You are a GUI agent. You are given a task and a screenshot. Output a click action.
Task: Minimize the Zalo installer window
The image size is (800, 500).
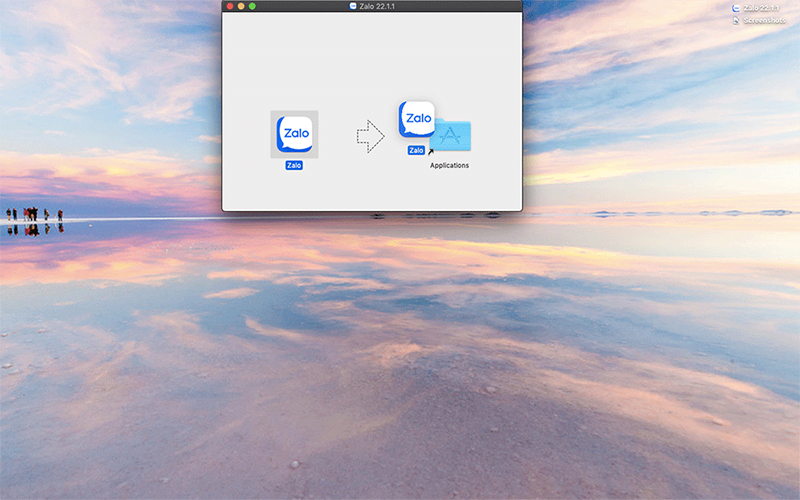coord(241,6)
